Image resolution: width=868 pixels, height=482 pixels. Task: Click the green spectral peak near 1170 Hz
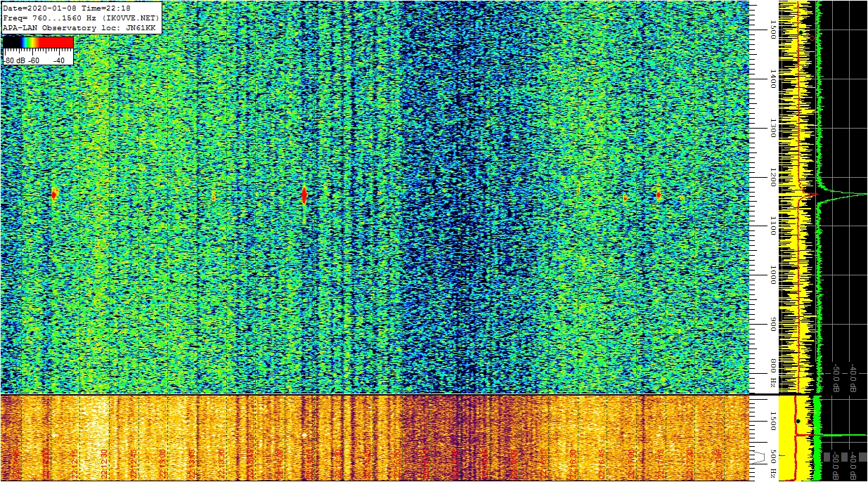point(843,195)
